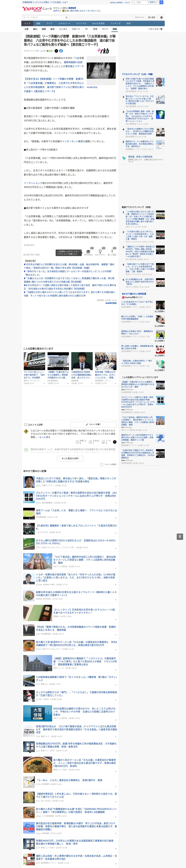Viewport: 186px width, 868px height.
Task: Open the 「ロピア長浜店」recommended article
Action: pos(84,560)
